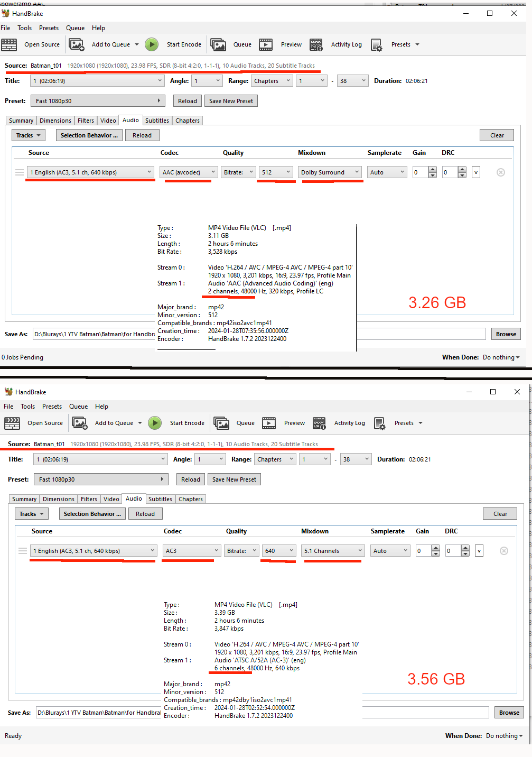The width and height of the screenshot is (532, 757).
Task: Decrease DRC stepper in top window
Action: (462, 175)
